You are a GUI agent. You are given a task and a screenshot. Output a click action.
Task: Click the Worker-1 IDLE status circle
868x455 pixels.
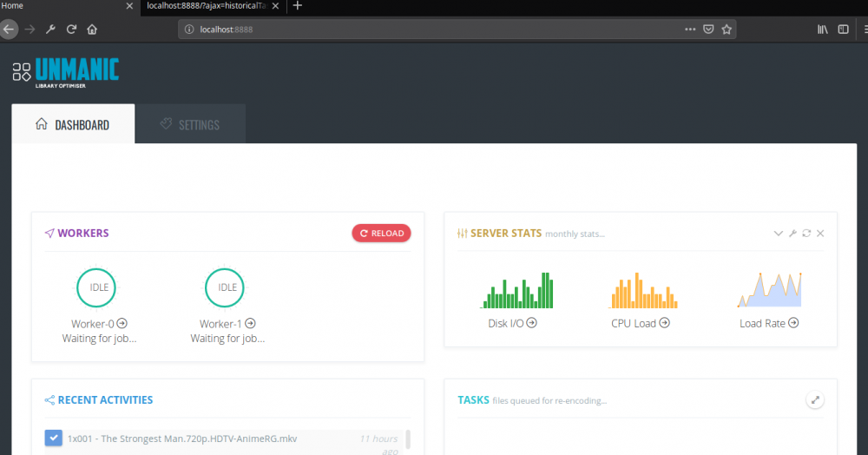tap(225, 287)
